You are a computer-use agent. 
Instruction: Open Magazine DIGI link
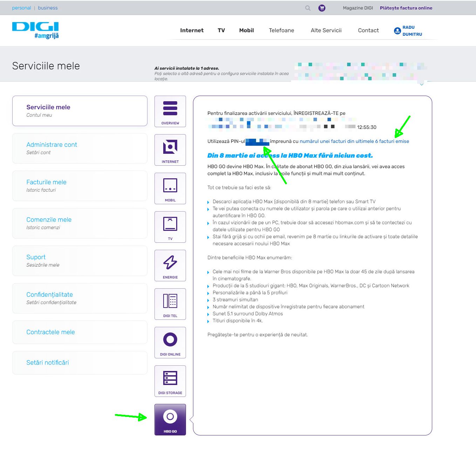coord(358,8)
